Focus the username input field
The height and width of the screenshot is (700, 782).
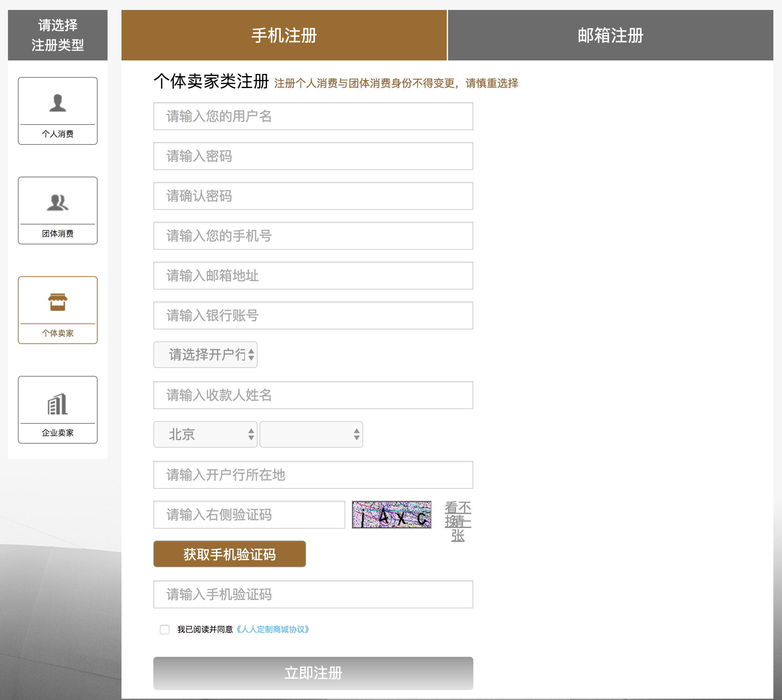click(313, 116)
